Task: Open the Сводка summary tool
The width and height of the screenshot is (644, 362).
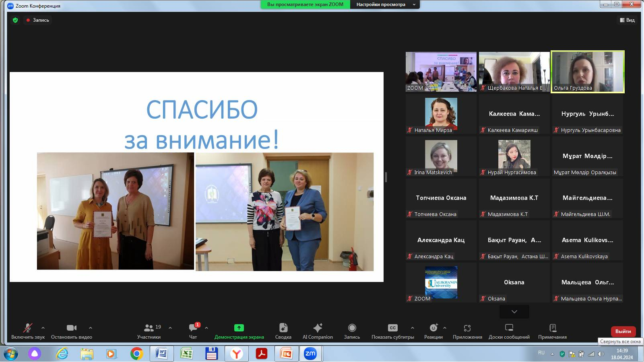Action: [283, 331]
